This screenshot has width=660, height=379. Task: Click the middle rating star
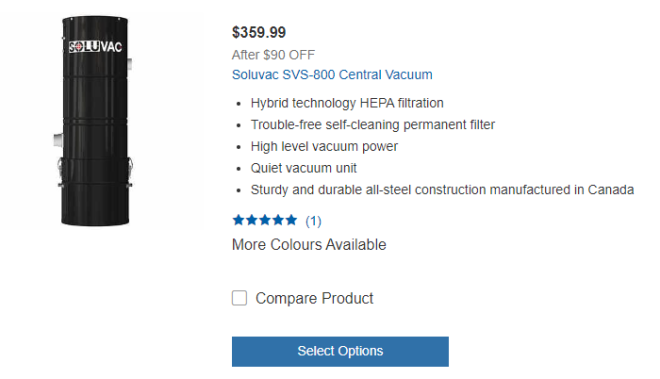click(265, 220)
